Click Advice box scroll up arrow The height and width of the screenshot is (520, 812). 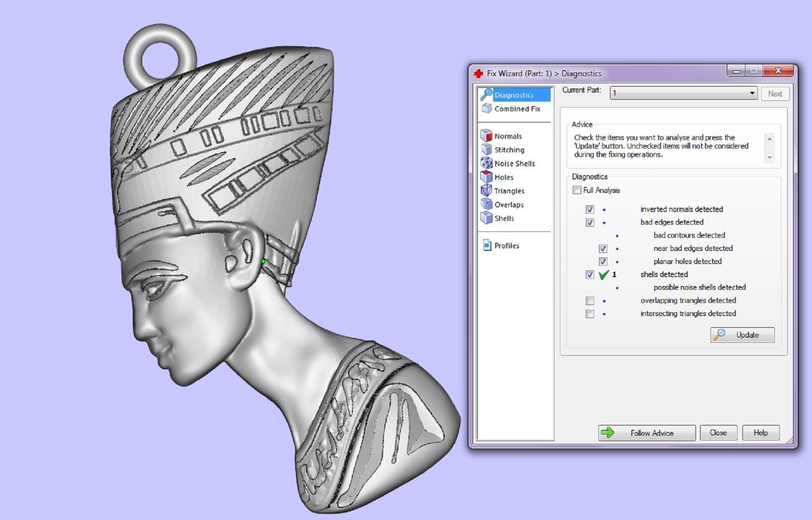point(770,139)
